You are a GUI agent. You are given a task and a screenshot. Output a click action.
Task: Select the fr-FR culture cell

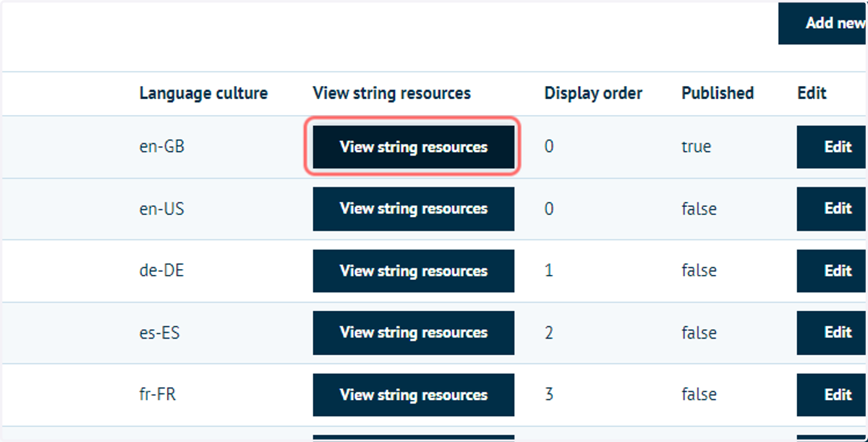click(x=159, y=395)
